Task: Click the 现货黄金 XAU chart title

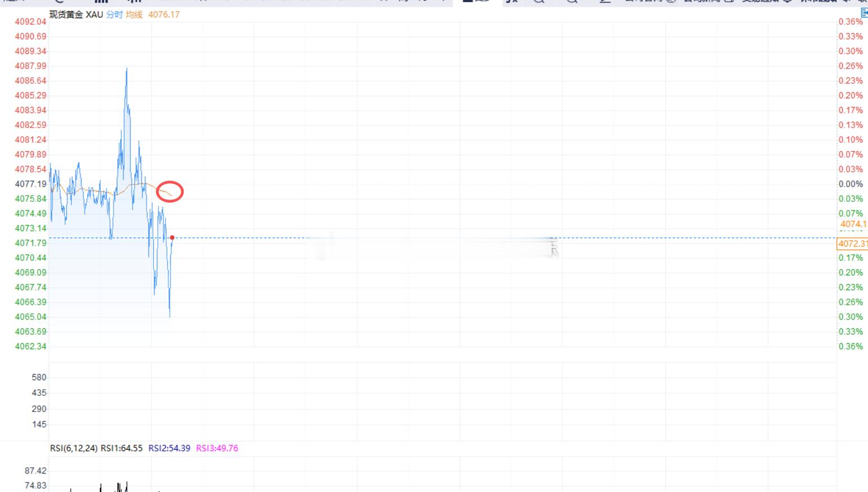Action: (x=76, y=15)
